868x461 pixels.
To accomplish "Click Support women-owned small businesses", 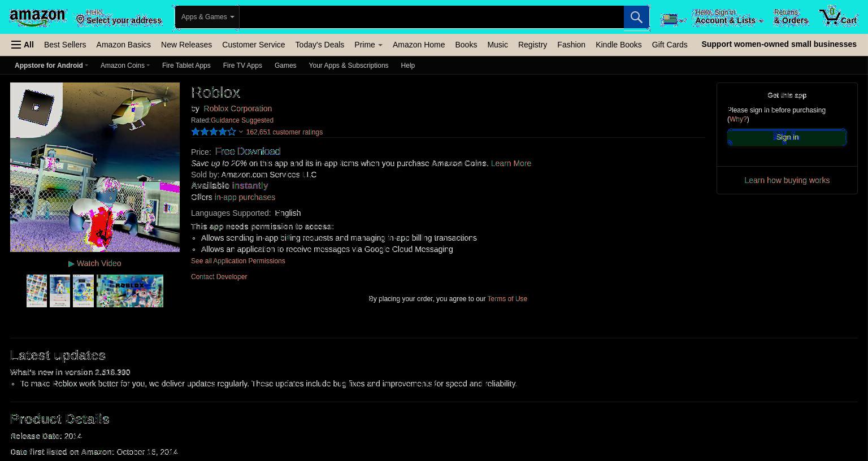I will pyautogui.click(x=779, y=44).
